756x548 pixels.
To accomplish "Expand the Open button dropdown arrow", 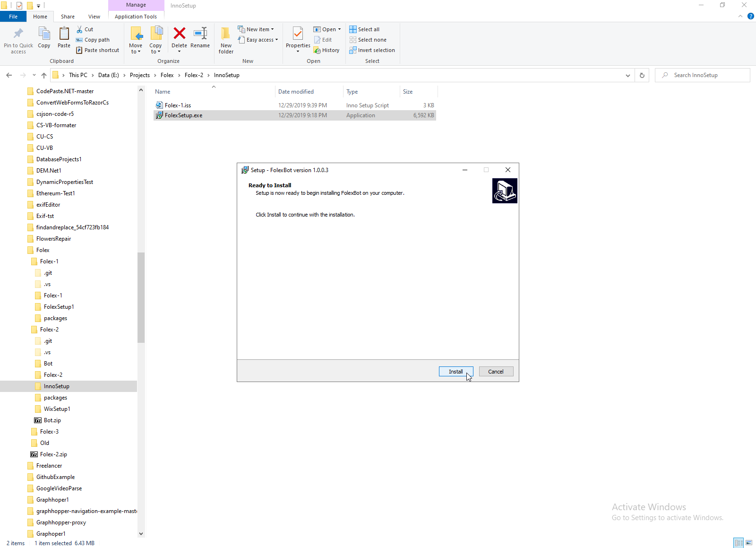I will (339, 29).
